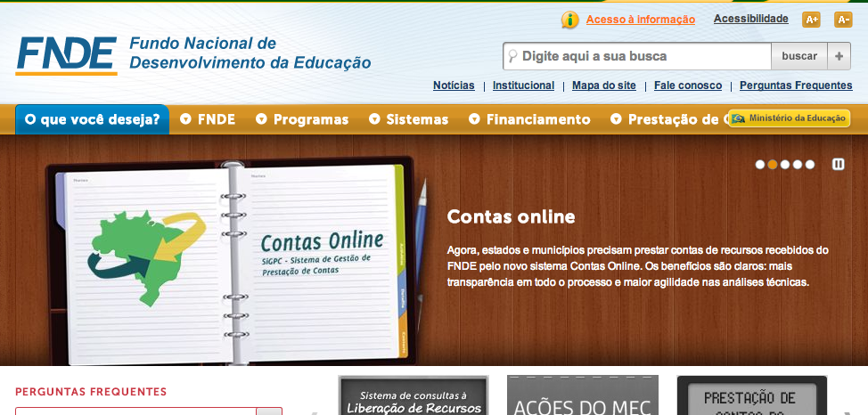Expand the Sistemas dropdown menu
This screenshot has width=868, height=415.
[408, 119]
